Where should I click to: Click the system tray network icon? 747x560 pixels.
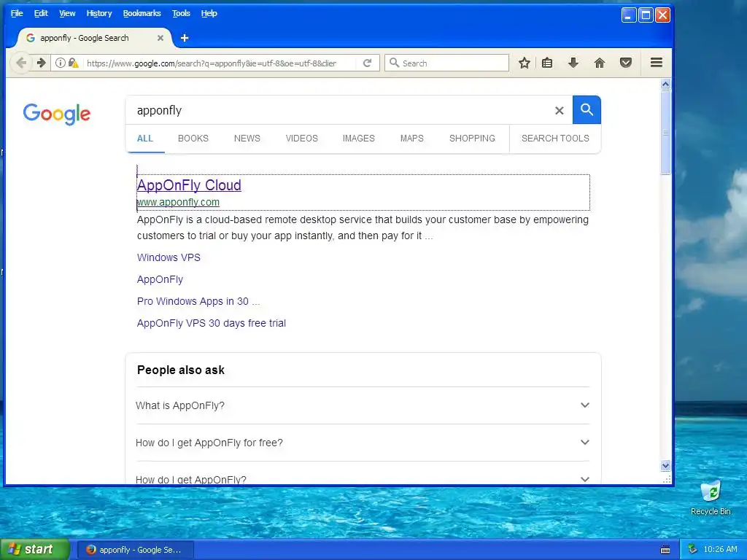(692, 549)
